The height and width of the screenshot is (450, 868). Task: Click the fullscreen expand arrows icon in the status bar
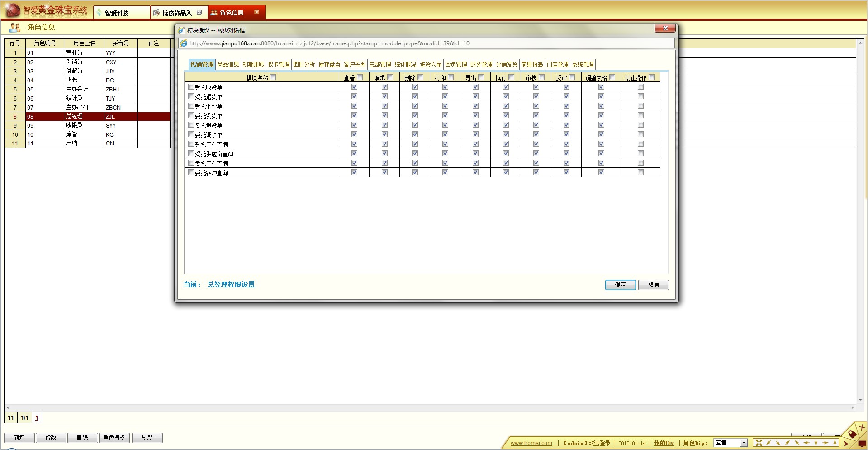pos(759,443)
